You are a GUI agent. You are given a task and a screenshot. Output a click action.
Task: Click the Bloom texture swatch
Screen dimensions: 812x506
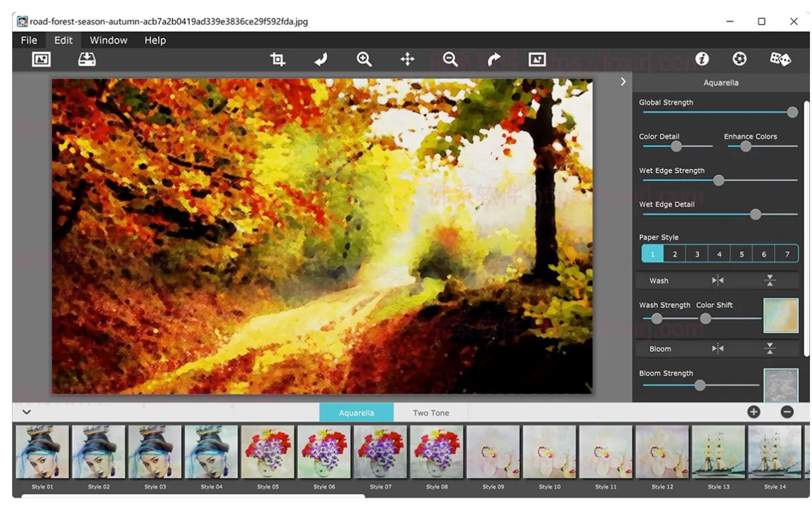[x=781, y=385]
